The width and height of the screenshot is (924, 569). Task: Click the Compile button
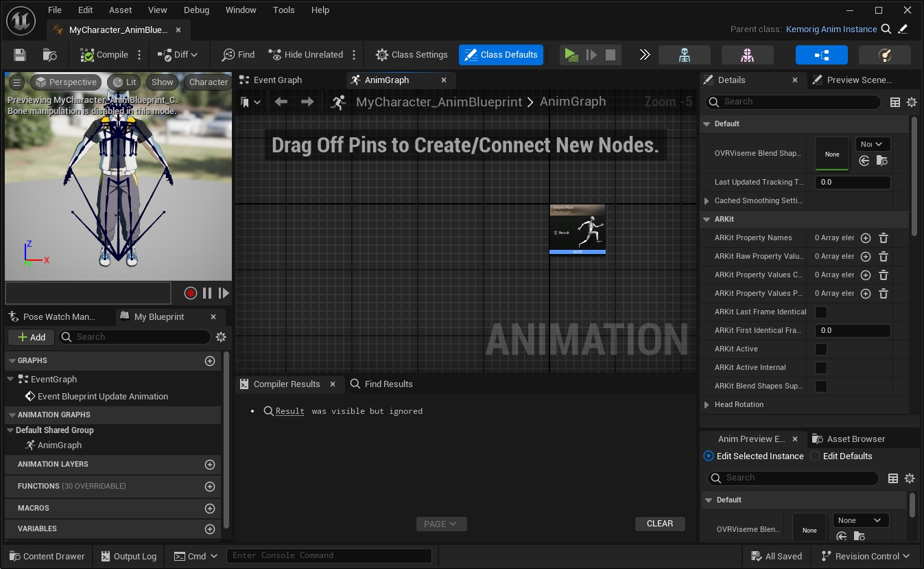click(x=104, y=55)
